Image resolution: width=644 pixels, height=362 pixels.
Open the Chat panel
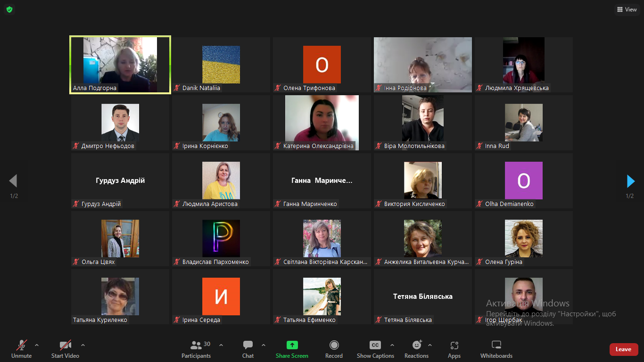tap(248, 349)
